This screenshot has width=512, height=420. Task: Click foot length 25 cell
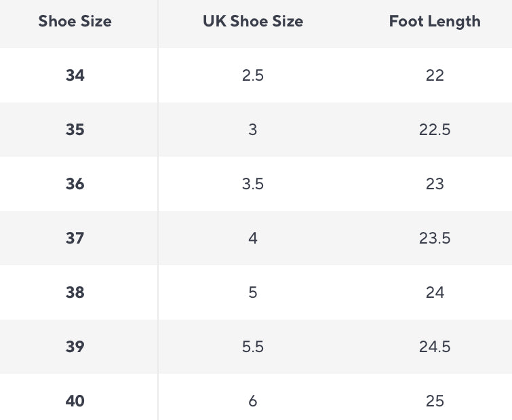coord(435,401)
